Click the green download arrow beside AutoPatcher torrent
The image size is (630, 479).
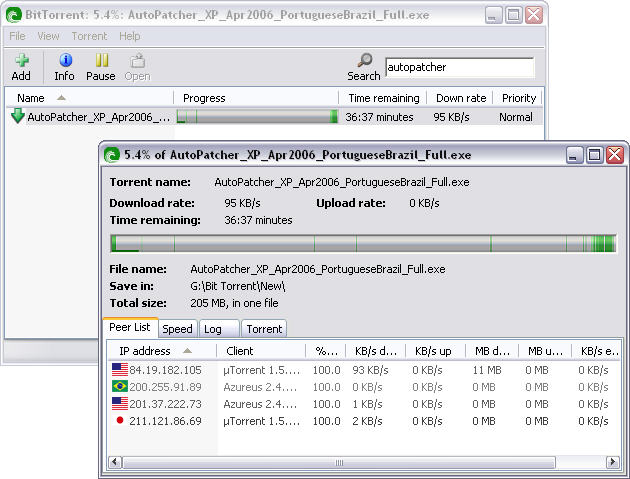pos(18,116)
